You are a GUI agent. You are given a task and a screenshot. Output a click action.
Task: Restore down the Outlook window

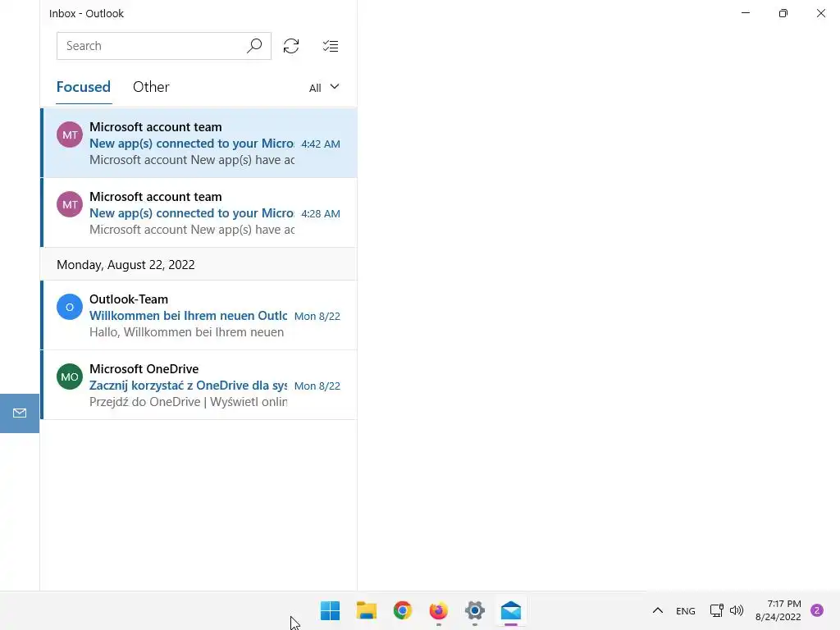click(783, 13)
